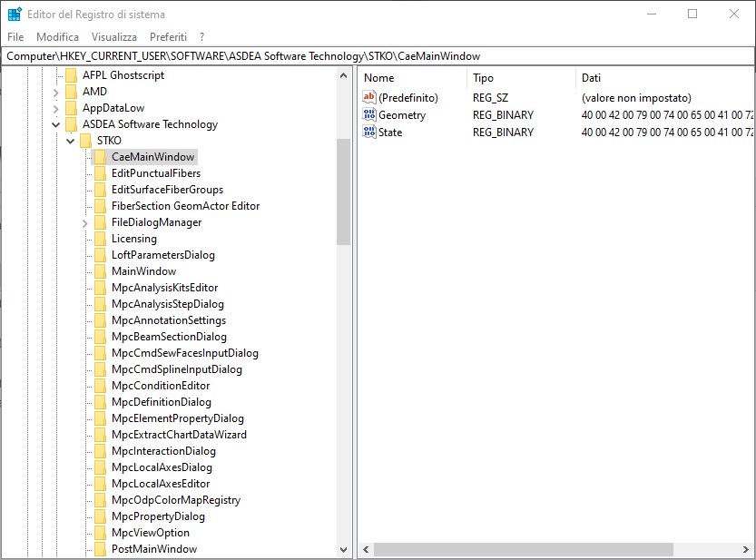Click the Geometry binary value icon

pos(369,114)
